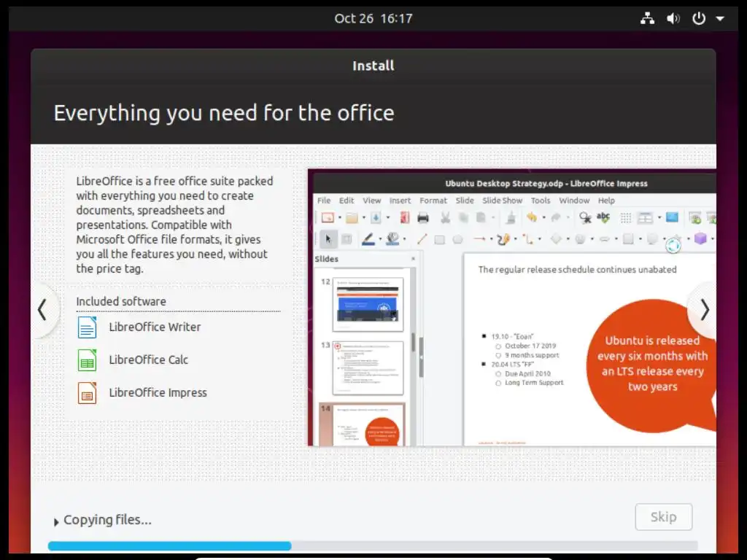
Task: Click the abc Spelling check icon
Action: [x=603, y=217]
